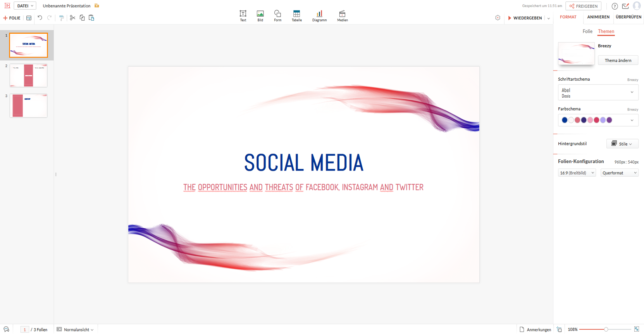
Task: Switch to the ANIMIEREN tab
Action: point(598,17)
